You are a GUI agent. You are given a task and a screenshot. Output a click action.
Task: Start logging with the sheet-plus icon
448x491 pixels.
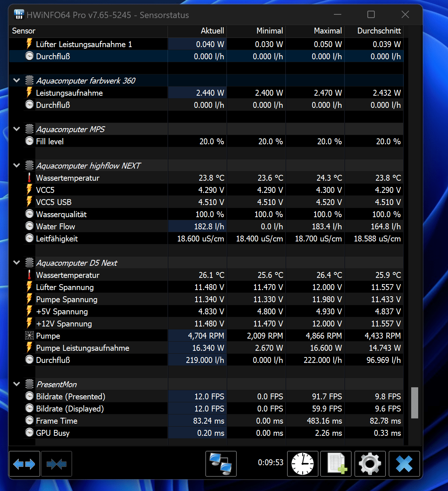[336, 464]
